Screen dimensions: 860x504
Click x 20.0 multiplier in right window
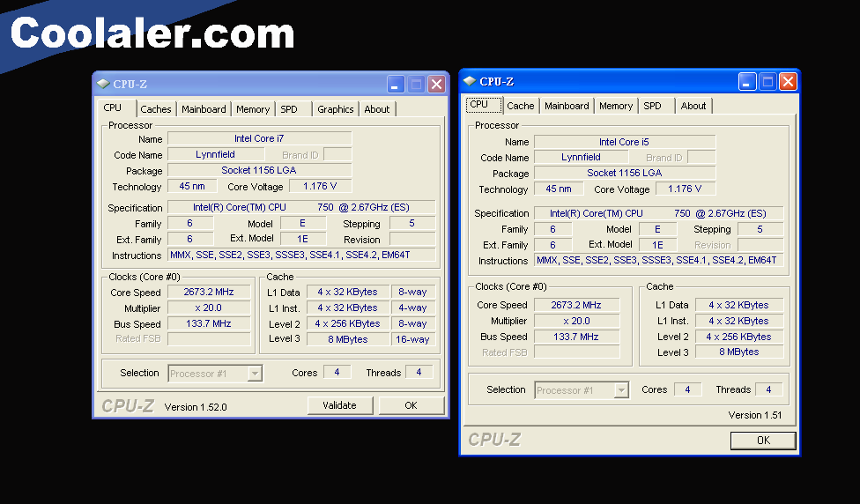576,321
